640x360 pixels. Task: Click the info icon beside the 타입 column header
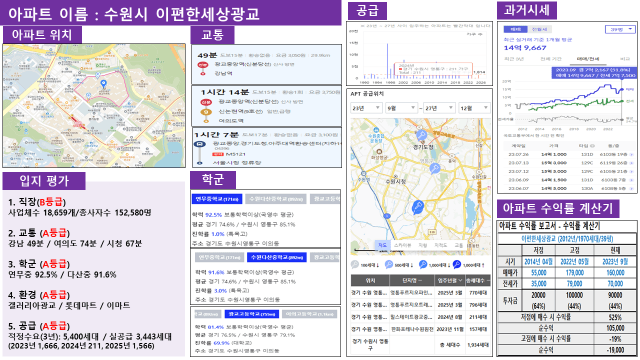coord(593,146)
